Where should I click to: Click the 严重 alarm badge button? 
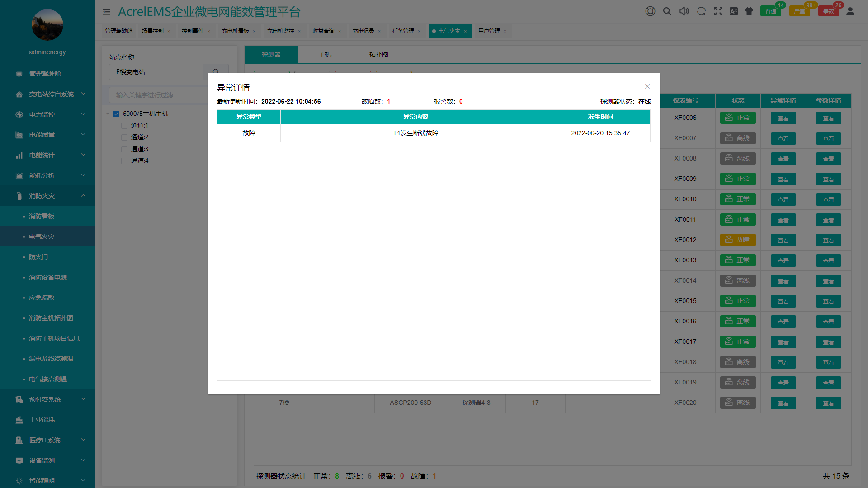pyautogui.click(x=799, y=11)
